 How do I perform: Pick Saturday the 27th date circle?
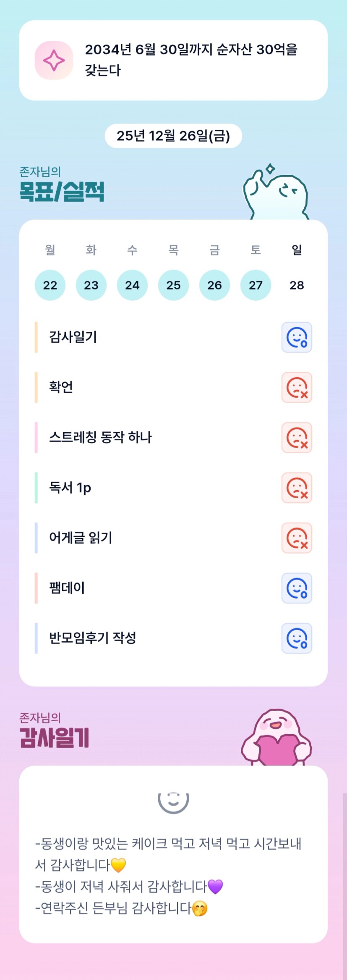click(256, 285)
